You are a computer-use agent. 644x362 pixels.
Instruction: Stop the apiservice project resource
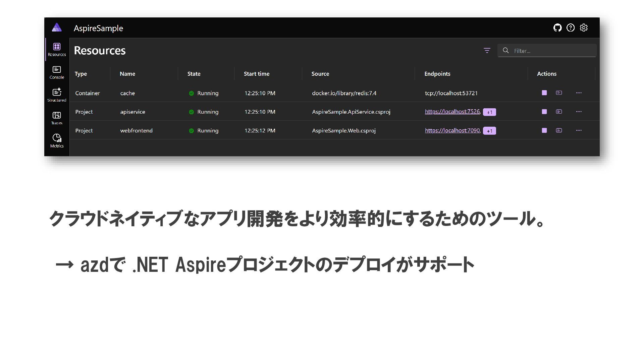pyautogui.click(x=544, y=112)
